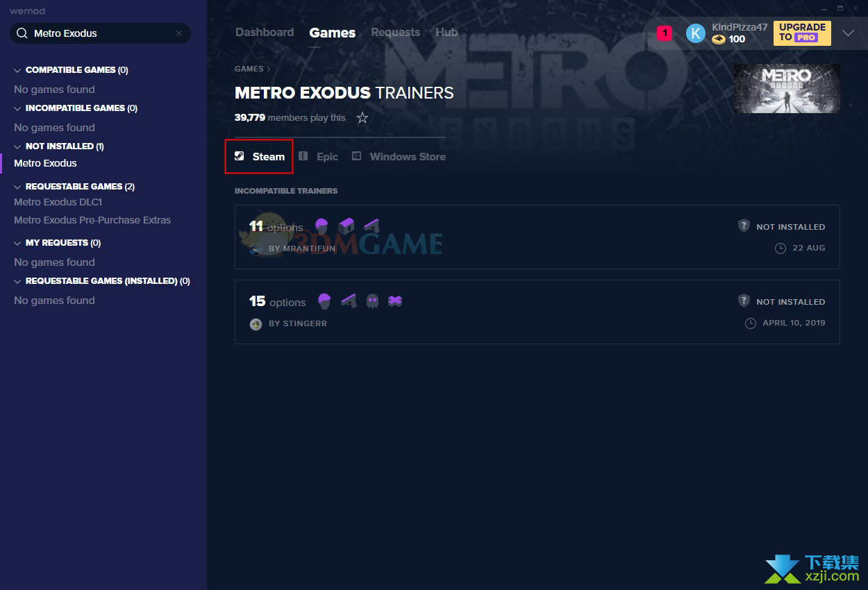Click the shield status icon for STINGERR trainer
The height and width of the screenshot is (590, 868).
744,301
